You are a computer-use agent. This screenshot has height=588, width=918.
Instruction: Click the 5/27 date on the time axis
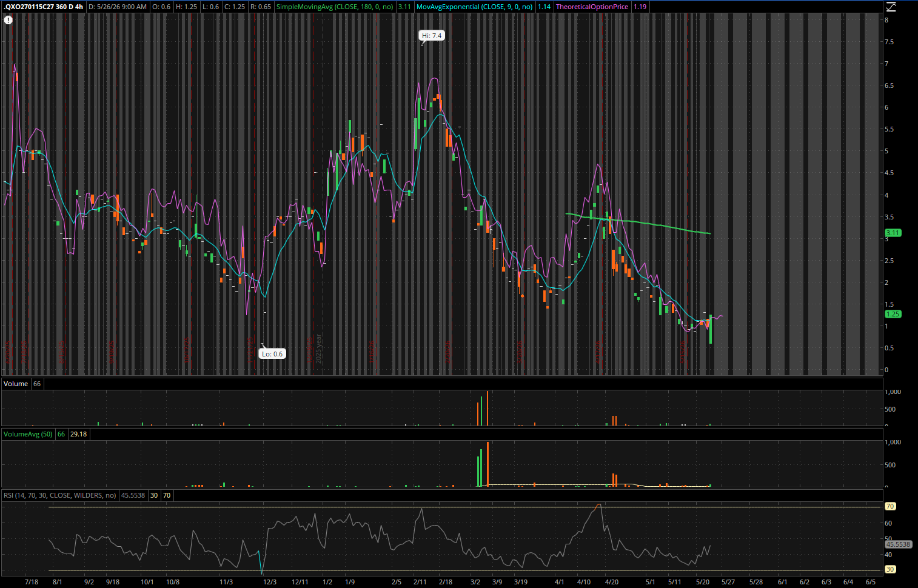click(728, 582)
